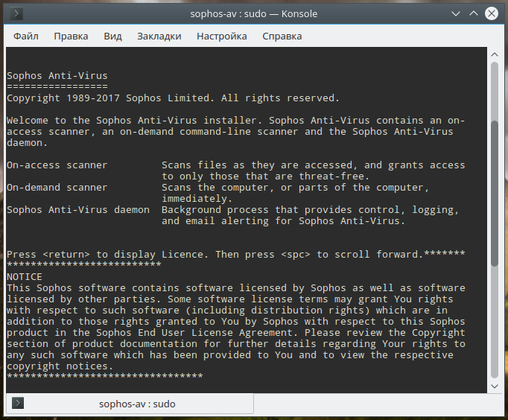Click the vertical scrollbar thumb

495,194
